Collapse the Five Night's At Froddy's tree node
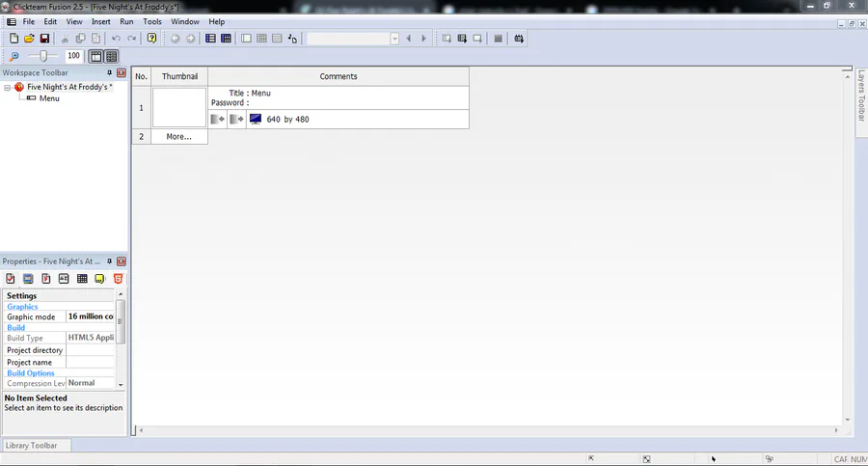868x466 pixels. (7, 88)
